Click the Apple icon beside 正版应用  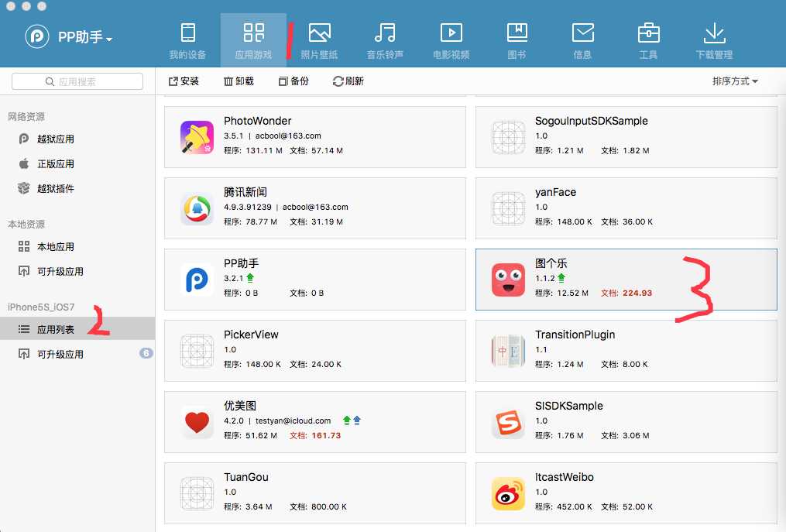coord(23,163)
